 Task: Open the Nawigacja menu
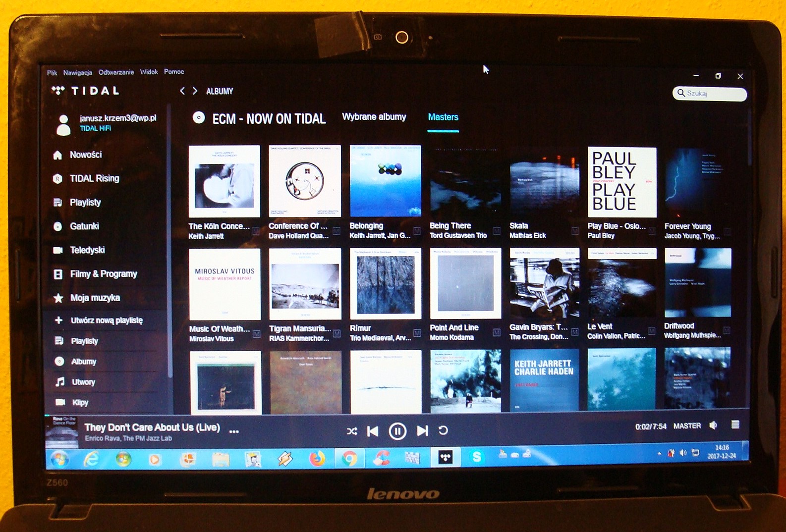pyautogui.click(x=78, y=72)
